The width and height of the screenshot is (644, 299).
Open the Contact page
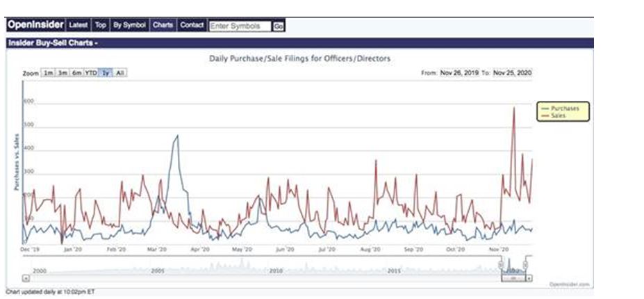(192, 26)
